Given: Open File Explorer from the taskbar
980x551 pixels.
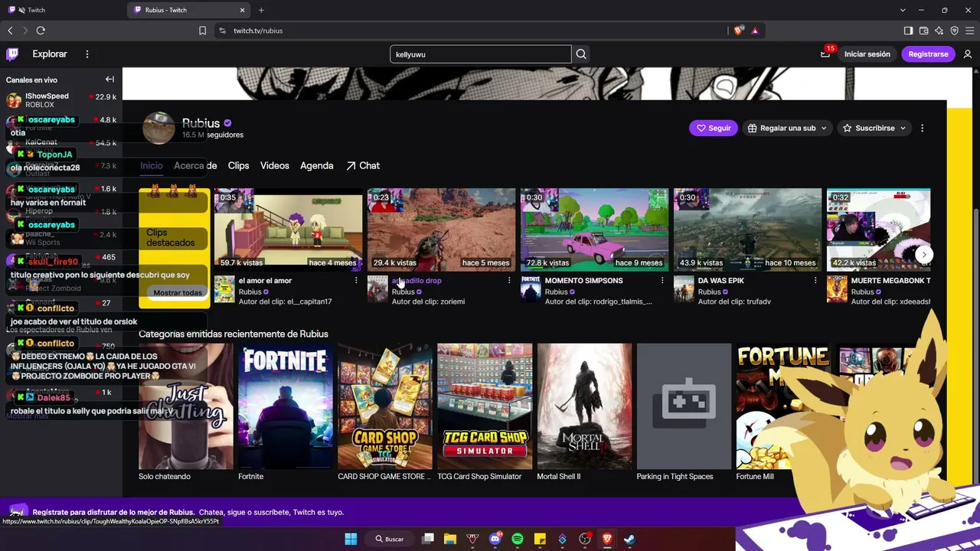Looking at the screenshot, I should (x=449, y=539).
